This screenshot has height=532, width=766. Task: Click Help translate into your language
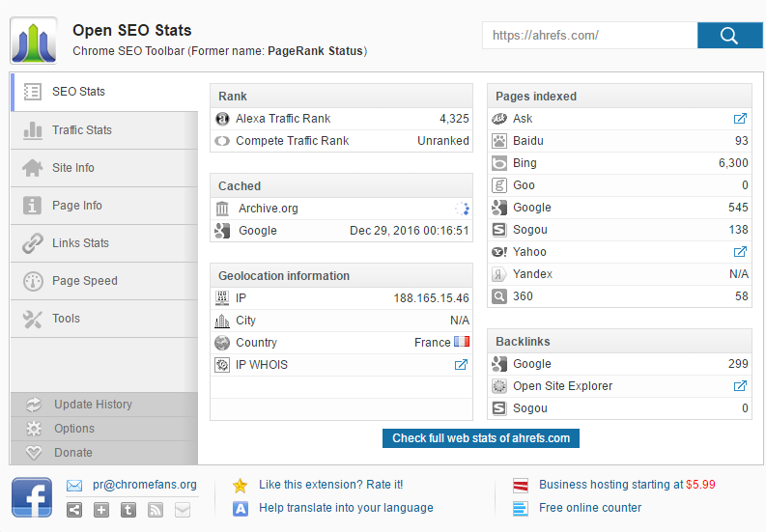coord(346,508)
